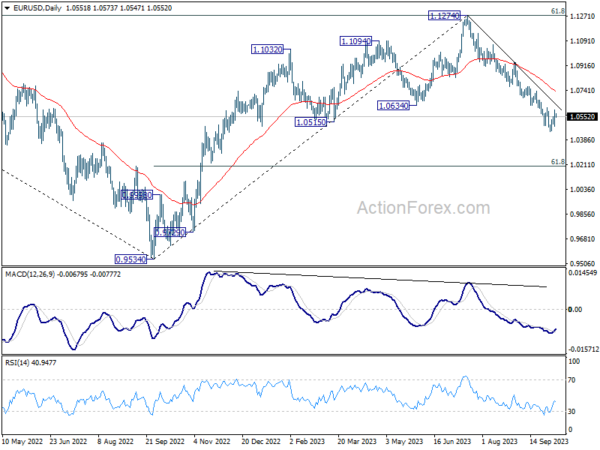Click the 20 Mar 2023 date label
Screen dimensions: 600x450
[x=357, y=442]
